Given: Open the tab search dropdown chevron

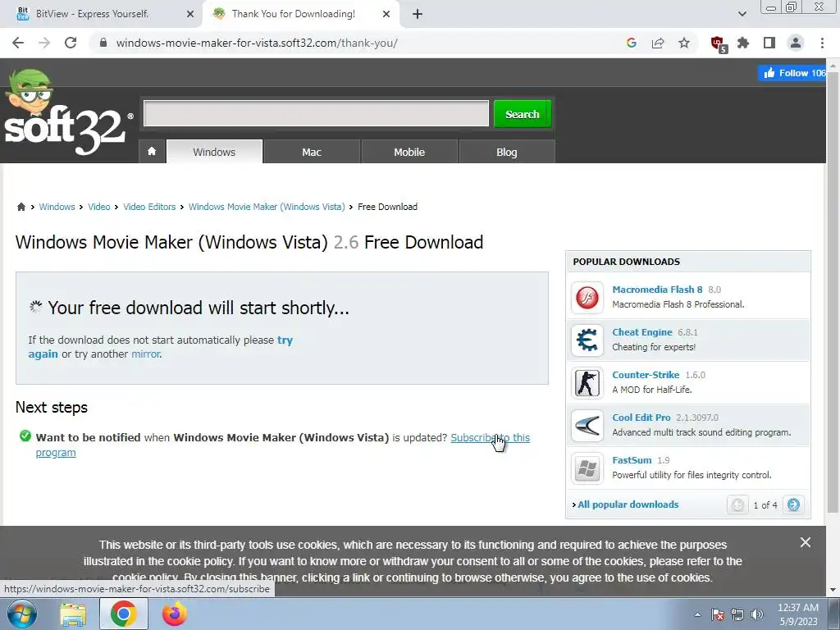Looking at the screenshot, I should (742, 14).
